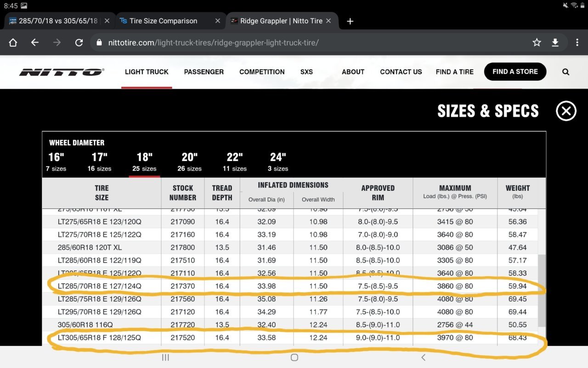The height and width of the screenshot is (368, 588).
Task: Click the Nitto logo
Action: pos(62,72)
